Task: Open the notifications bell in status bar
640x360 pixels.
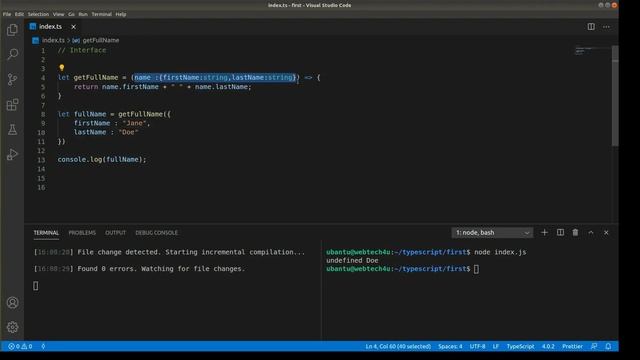Action: (608, 346)
